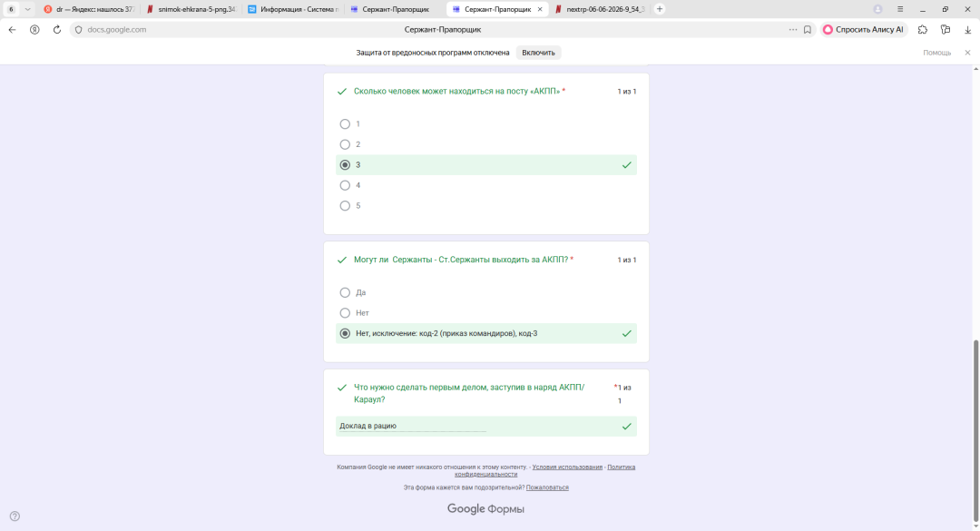This screenshot has width=980, height=531.
Task: Click the Google Формы logo
Action: click(x=485, y=509)
